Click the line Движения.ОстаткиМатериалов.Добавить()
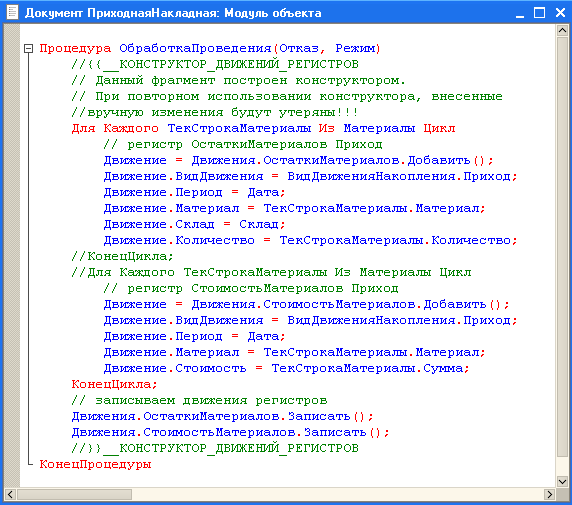The width and height of the screenshot is (572, 505). 298,161
